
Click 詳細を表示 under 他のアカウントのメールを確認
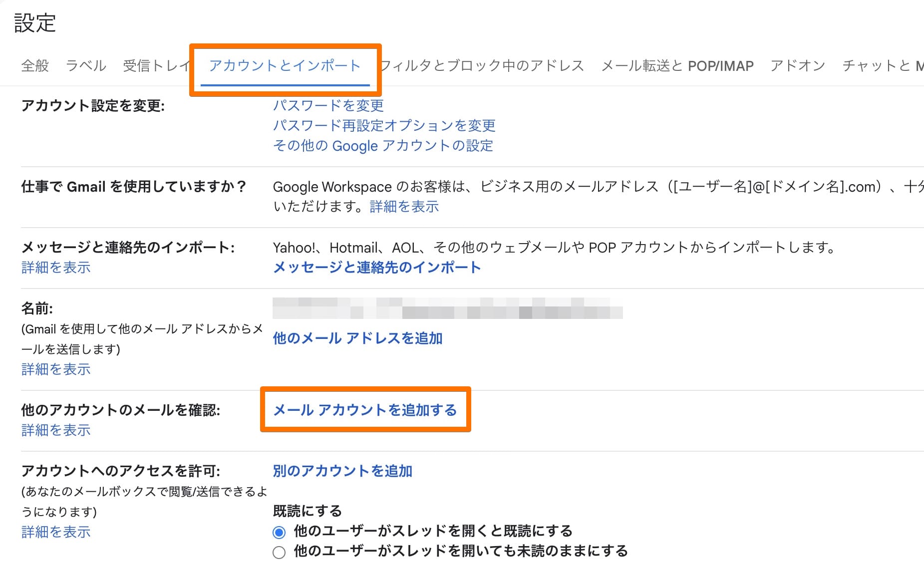click(55, 430)
